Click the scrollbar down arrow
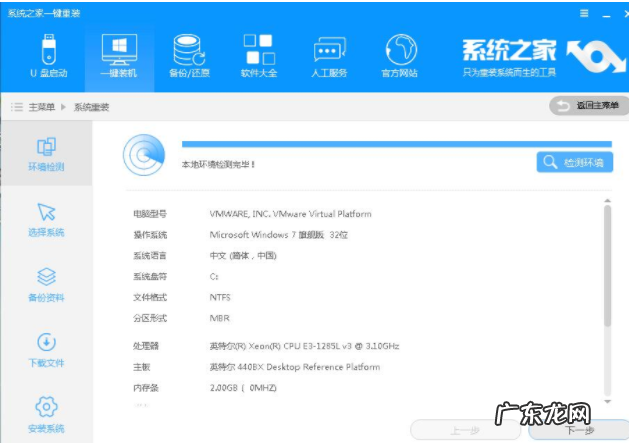Viewport: 629px width, 443px height. point(607,401)
